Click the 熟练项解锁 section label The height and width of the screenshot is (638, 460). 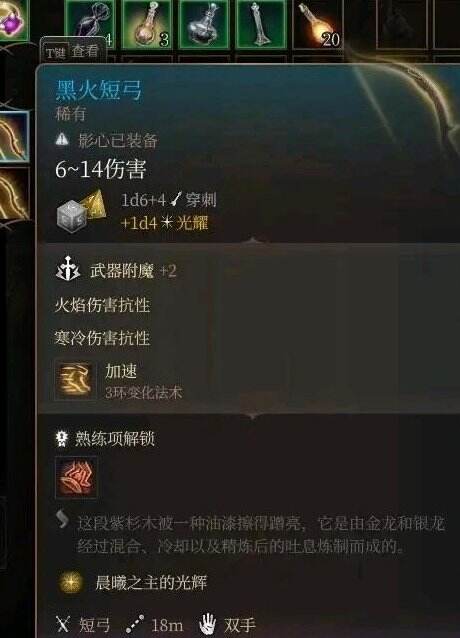(x=115, y=439)
